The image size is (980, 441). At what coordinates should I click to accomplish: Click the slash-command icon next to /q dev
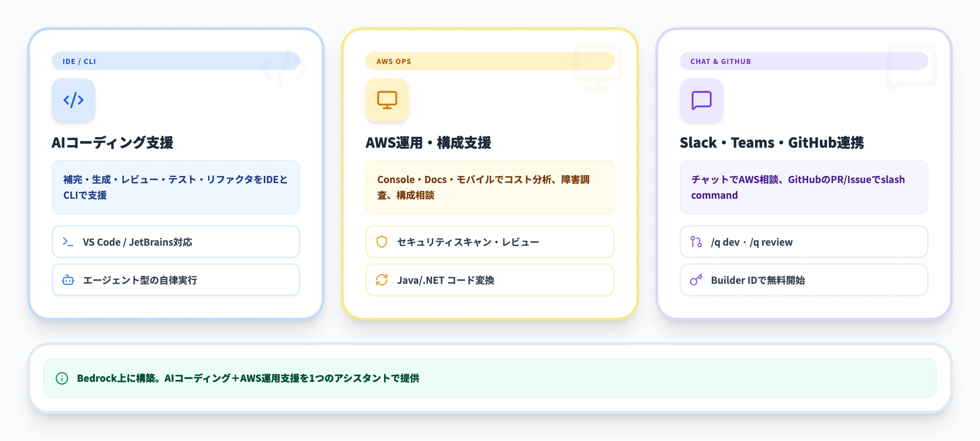[696, 242]
